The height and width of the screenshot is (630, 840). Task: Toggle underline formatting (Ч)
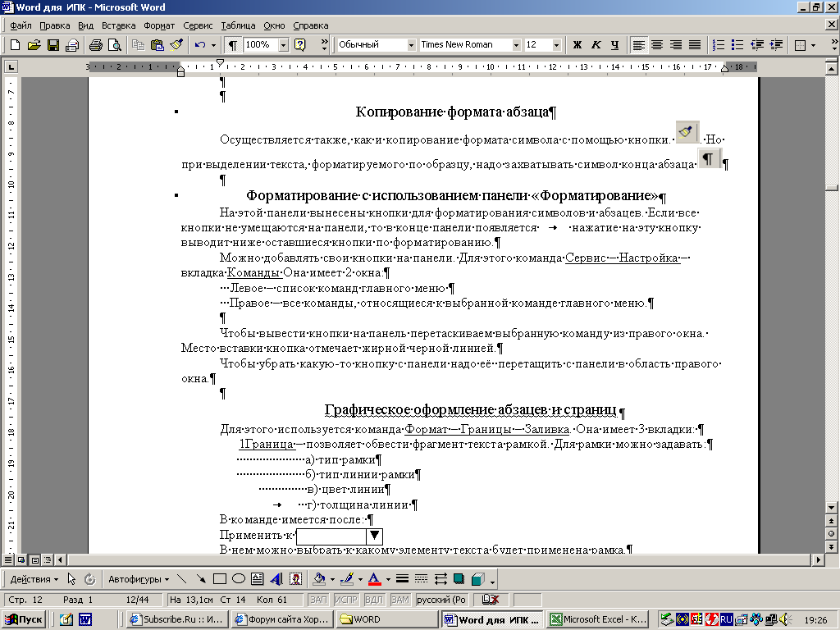[x=614, y=45]
